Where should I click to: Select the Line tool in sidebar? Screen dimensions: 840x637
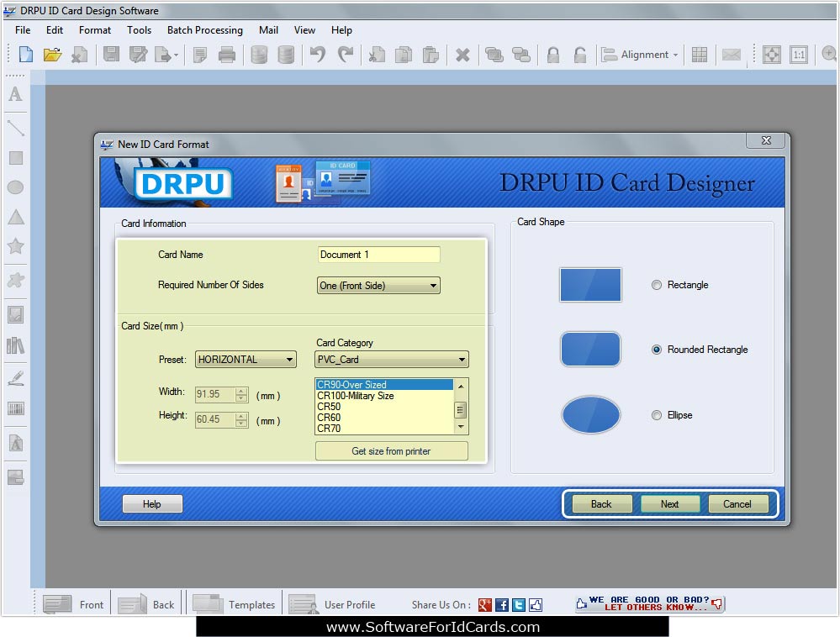pyautogui.click(x=15, y=128)
